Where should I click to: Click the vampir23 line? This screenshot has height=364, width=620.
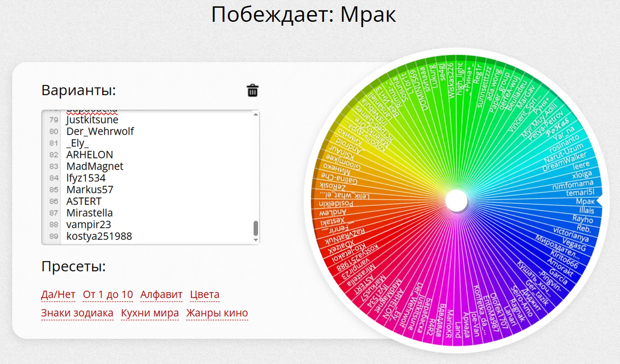point(89,224)
